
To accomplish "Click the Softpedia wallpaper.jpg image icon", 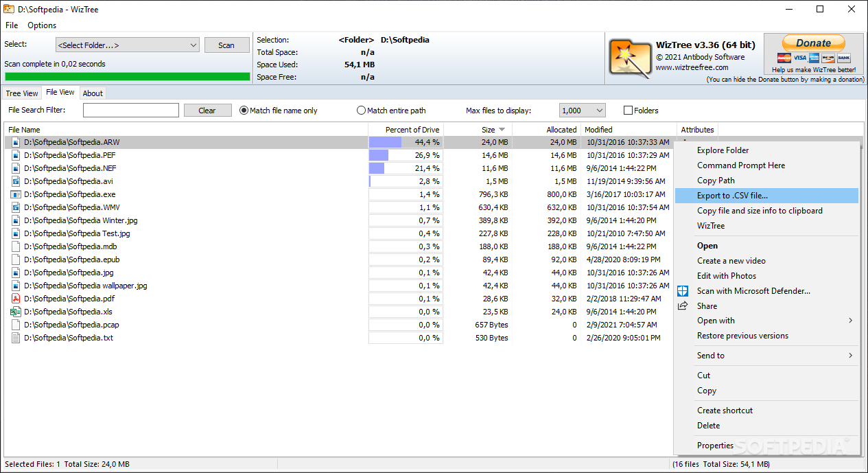I will click(x=16, y=286).
